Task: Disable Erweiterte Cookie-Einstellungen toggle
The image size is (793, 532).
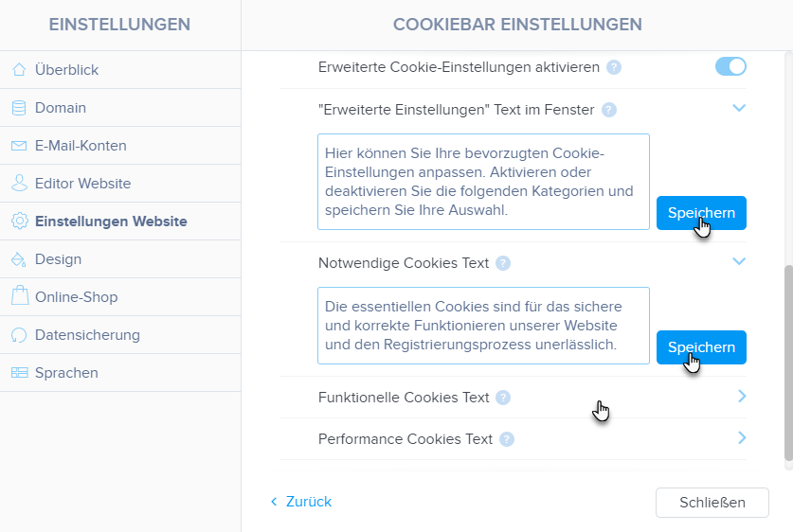Action: (730, 66)
